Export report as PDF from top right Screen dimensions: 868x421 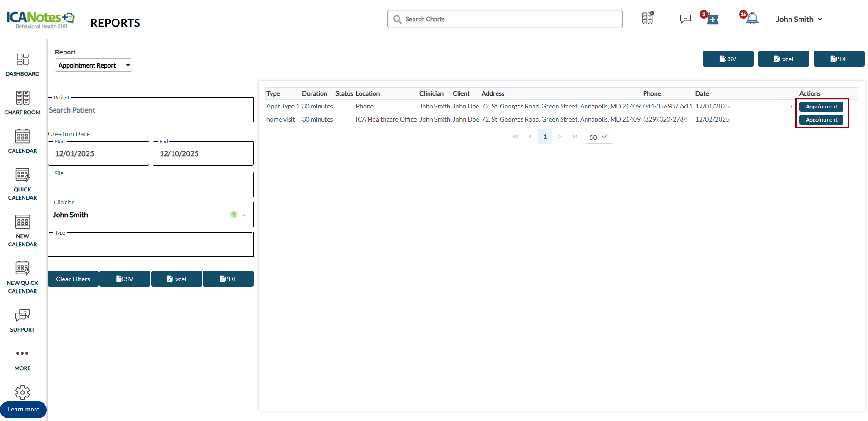[839, 59]
